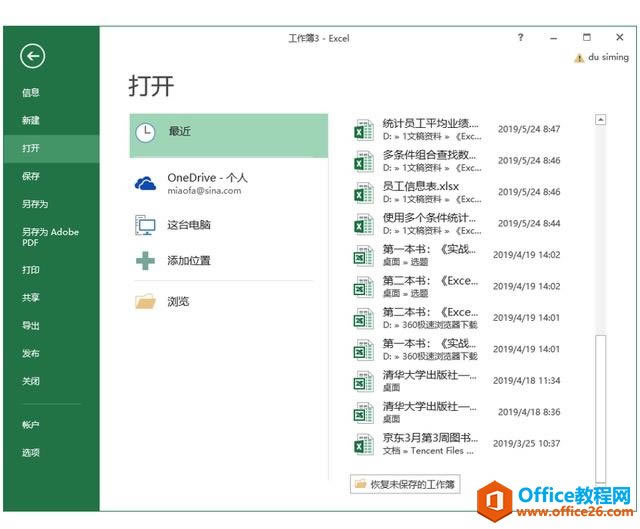Click Excel icon beside 使用多个条件统计 file
The width and height of the screenshot is (640, 529).
tap(363, 224)
